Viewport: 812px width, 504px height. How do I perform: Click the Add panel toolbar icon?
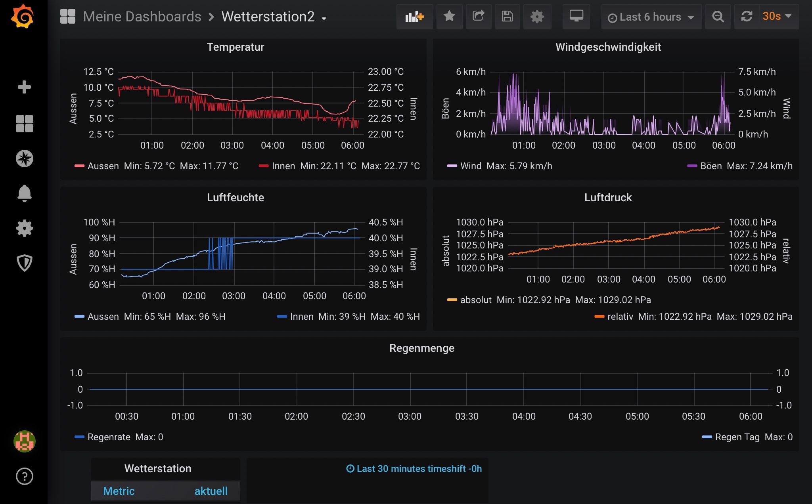[x=414, y=17]
